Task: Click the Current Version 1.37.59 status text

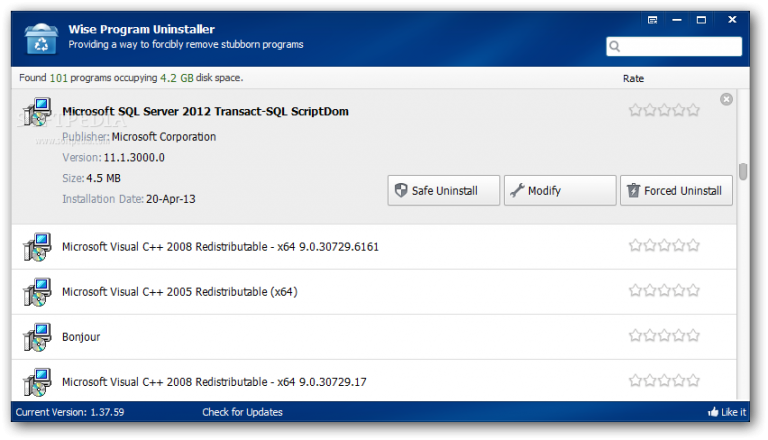Action: (70, 412)
